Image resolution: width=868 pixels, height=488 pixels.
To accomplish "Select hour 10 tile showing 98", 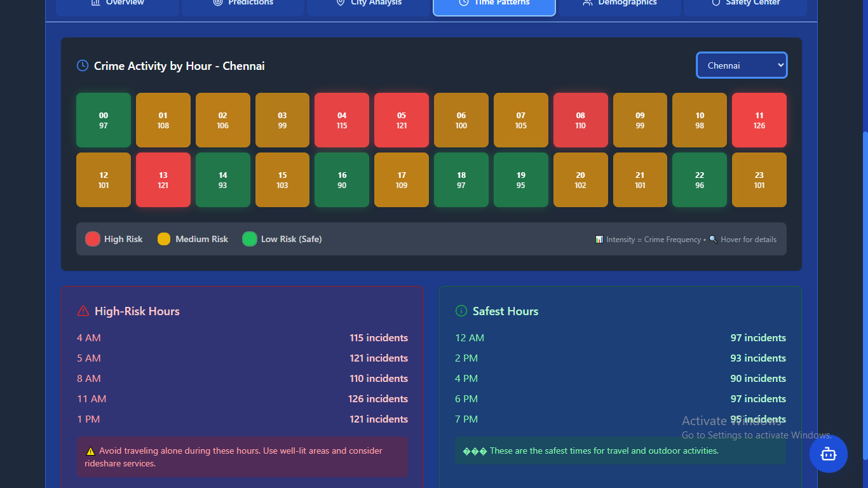I will pyautogui.click(x=700, y=120).
